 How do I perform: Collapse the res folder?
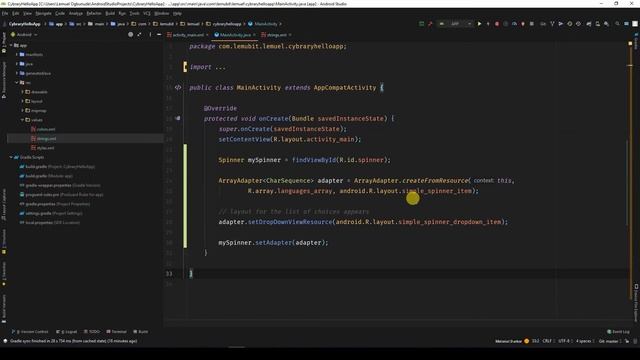click(17, 82)
